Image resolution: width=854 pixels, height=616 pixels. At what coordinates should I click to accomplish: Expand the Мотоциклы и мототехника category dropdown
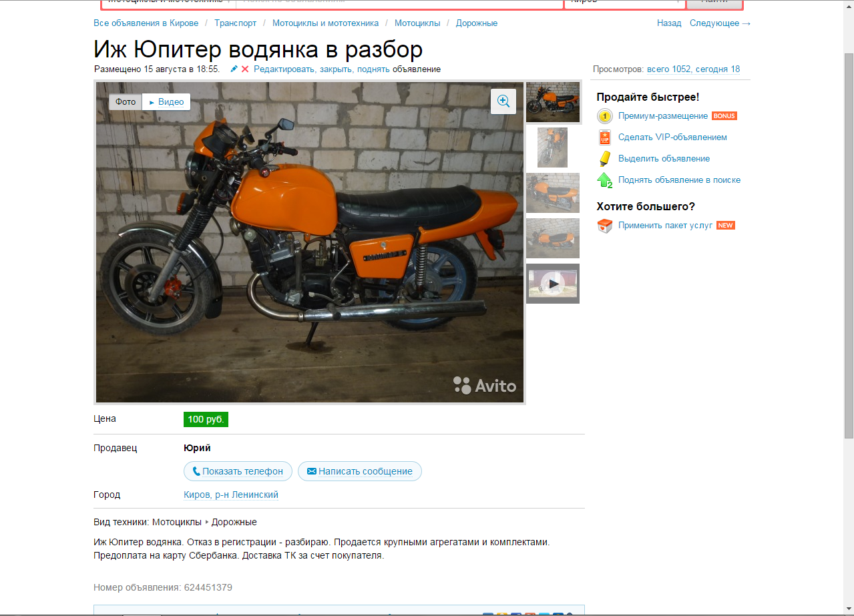tap(168, 3)
